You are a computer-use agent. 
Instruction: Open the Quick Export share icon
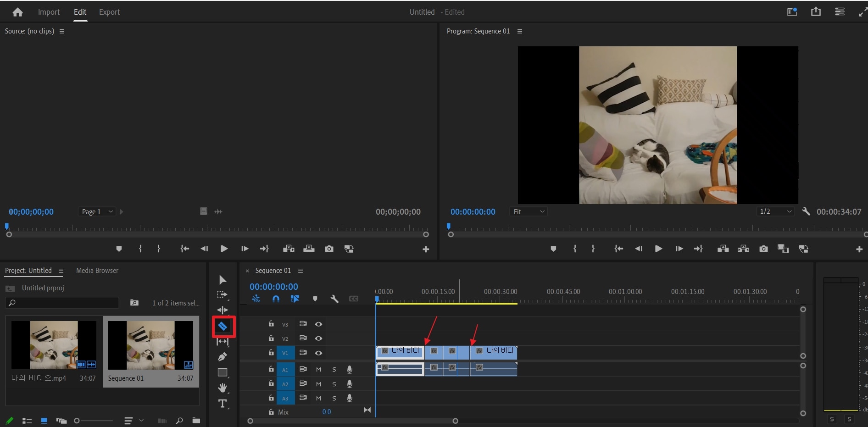pos(816,12)
